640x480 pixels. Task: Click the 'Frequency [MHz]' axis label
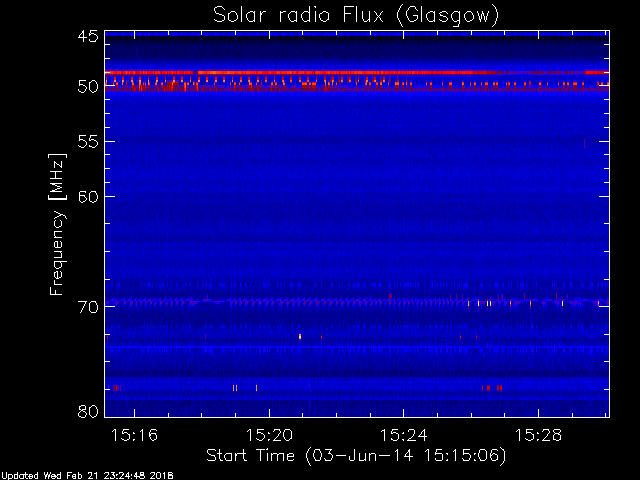click(57, 224)
